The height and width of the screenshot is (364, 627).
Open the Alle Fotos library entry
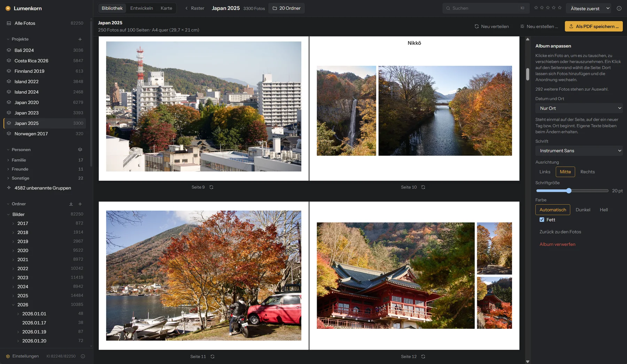pos(45,23)
